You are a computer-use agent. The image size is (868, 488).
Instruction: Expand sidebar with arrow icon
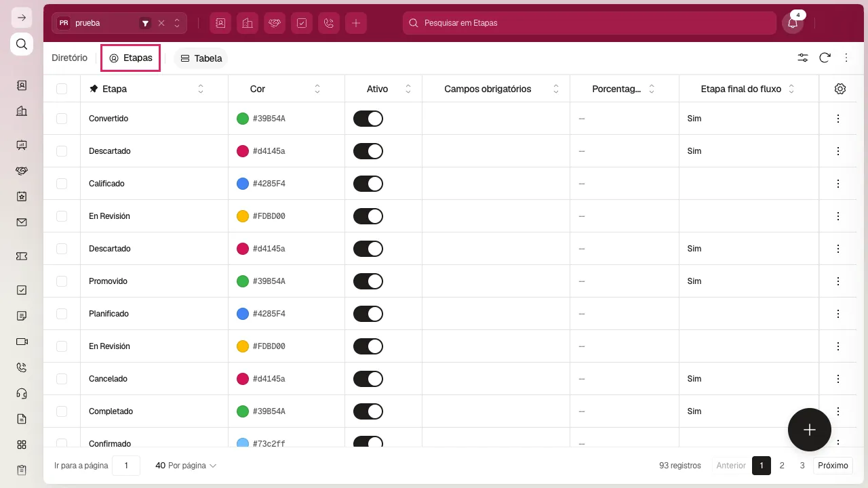(22, 18)
